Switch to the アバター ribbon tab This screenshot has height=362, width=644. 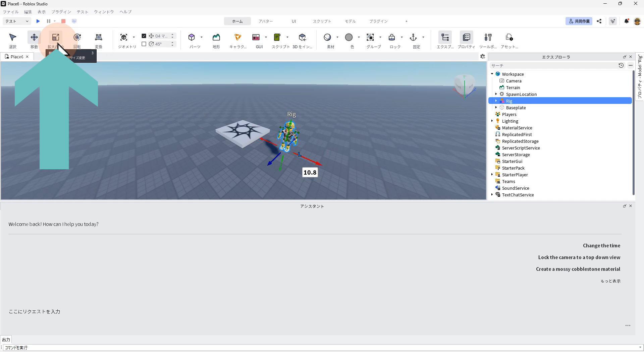(x=265, y=21)
